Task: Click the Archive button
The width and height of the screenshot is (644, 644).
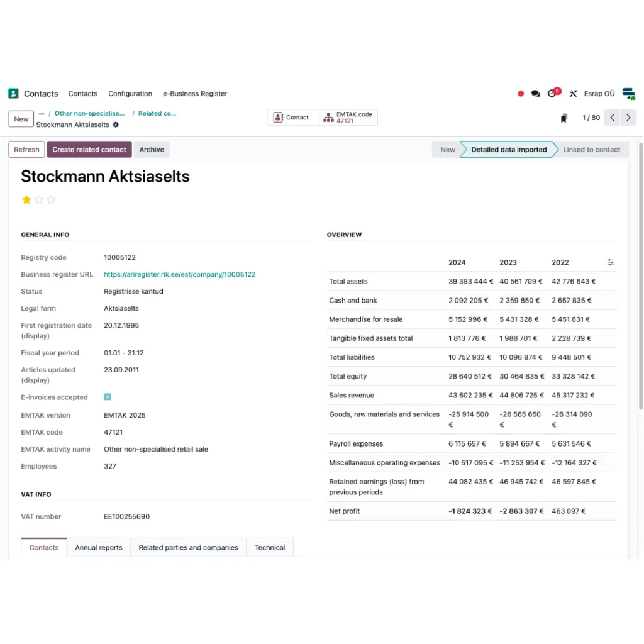Action: 152,150
